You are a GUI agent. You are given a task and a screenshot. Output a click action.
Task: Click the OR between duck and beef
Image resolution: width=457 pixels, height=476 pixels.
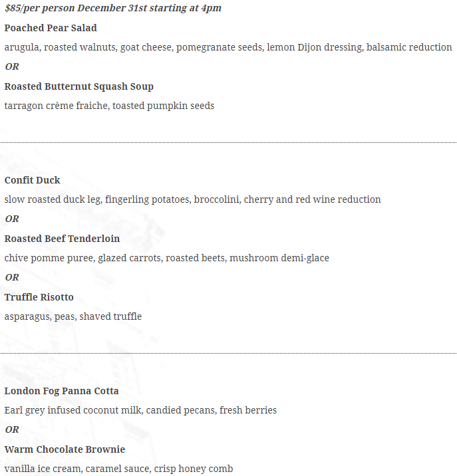(12, 219)
